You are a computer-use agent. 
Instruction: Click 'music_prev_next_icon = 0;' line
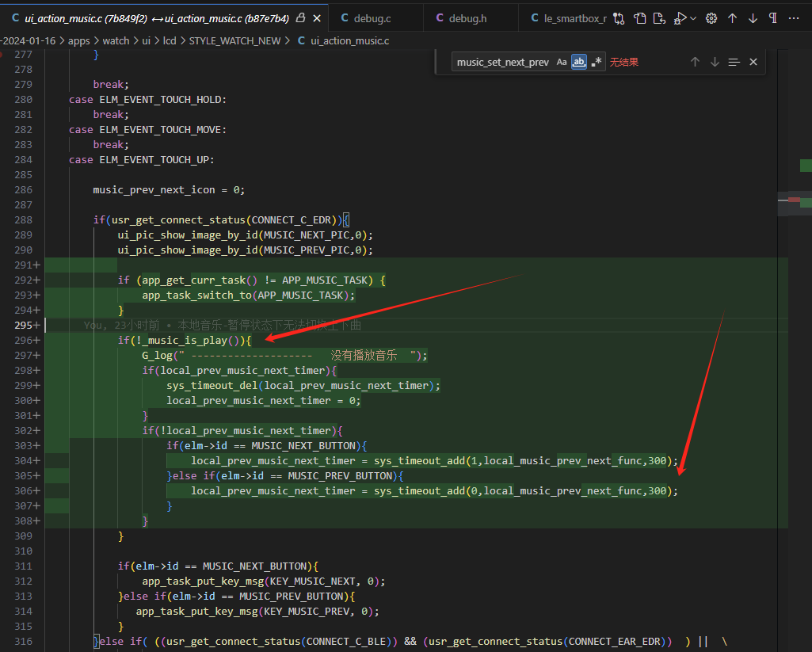[x=169, y=190]
